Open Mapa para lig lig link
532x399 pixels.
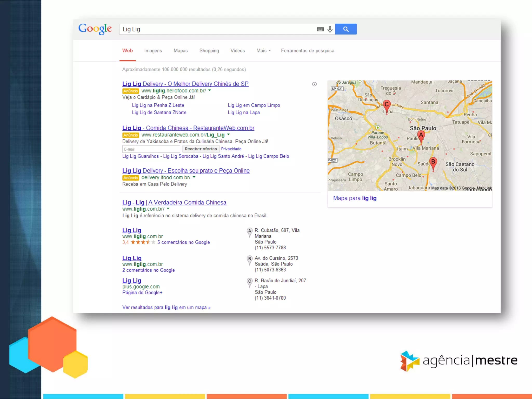pos(355,198)
